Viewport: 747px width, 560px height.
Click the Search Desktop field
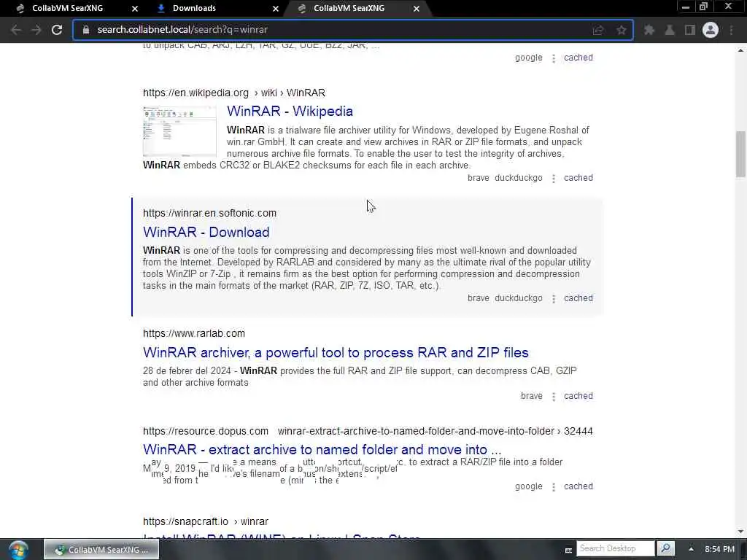pyautogui.click(x=615, y=548)
